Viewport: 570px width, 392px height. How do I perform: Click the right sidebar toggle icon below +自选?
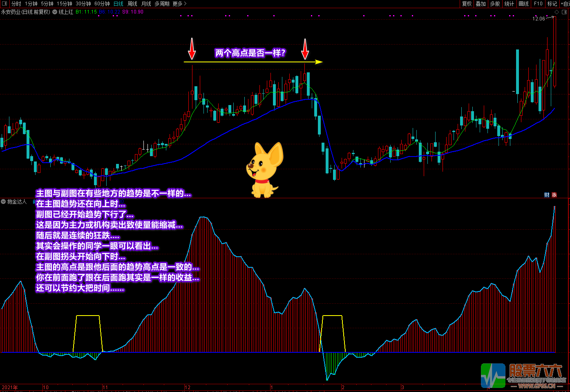tap(564, 12)
